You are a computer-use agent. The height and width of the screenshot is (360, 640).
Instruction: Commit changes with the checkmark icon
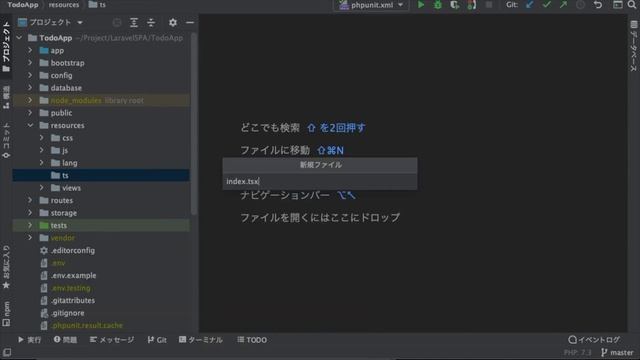point(547,5)
